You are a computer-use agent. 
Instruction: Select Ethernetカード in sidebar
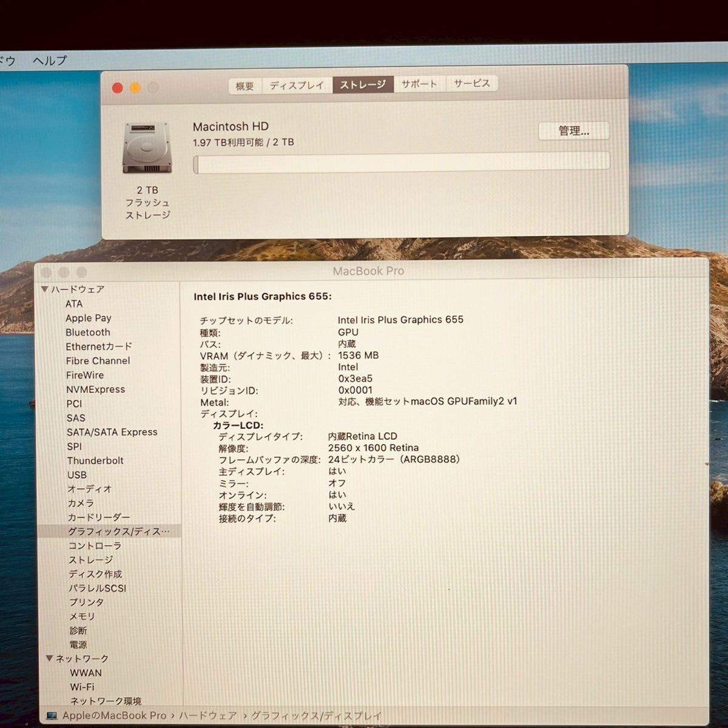coord(99,346)
